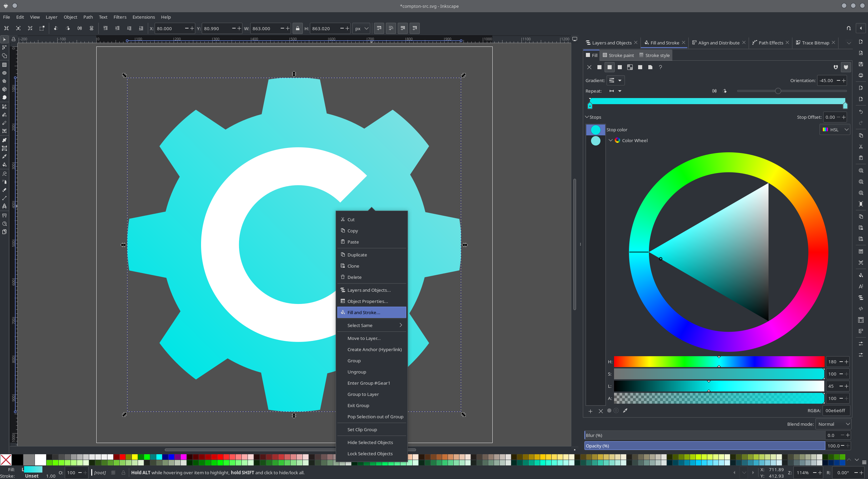868x479 pixels.
Task: Toggle the width/height ratio lock
Action: coord(298,28)
